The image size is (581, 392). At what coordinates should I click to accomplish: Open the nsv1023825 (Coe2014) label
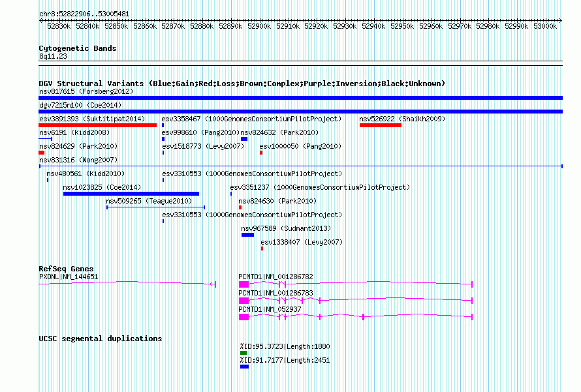pyautogui.click(x=102, y=187)
